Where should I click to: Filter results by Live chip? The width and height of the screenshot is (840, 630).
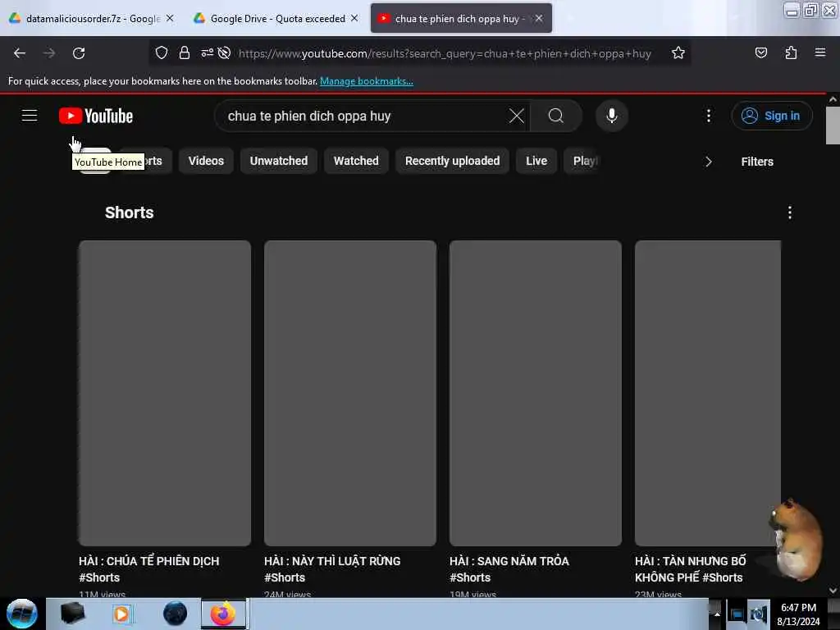click(x=536, y=162)
